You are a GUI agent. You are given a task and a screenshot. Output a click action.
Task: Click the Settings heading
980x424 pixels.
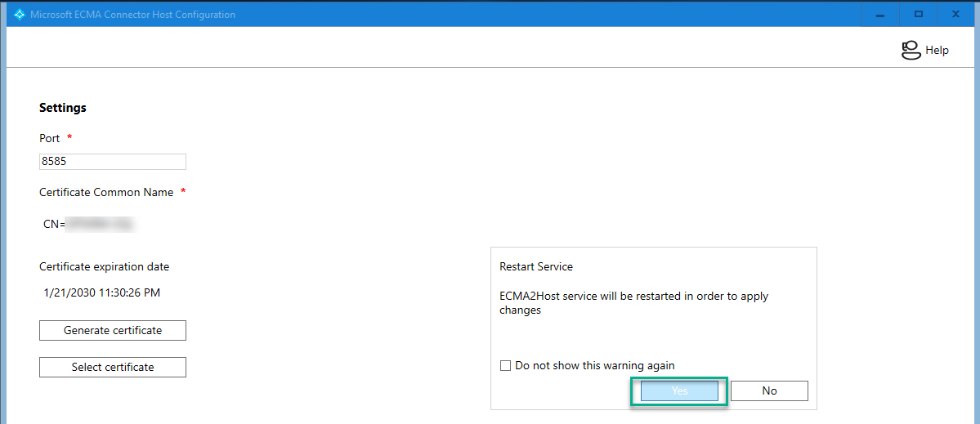63,108
